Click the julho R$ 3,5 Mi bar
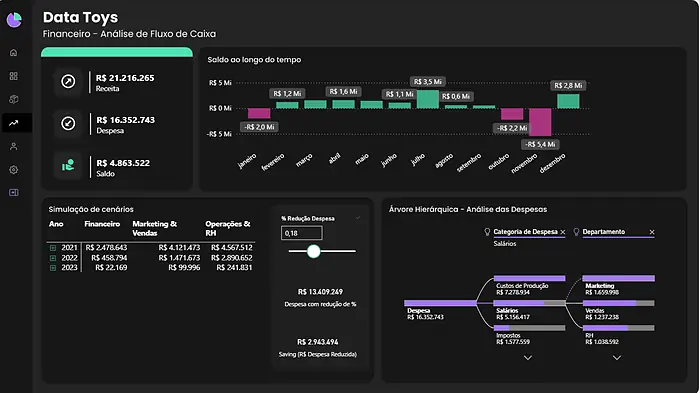The width and height of the screenshot is (700, 393). 428,99
